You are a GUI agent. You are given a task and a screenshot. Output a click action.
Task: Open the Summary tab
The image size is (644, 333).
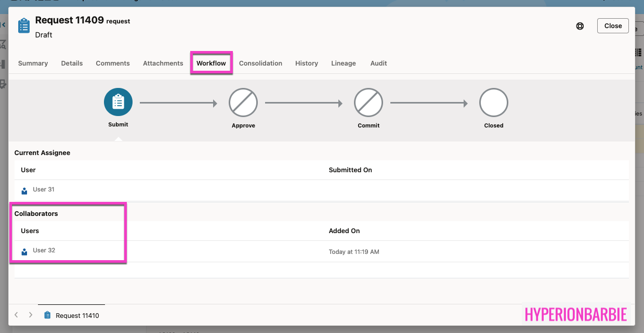(33, 63)
